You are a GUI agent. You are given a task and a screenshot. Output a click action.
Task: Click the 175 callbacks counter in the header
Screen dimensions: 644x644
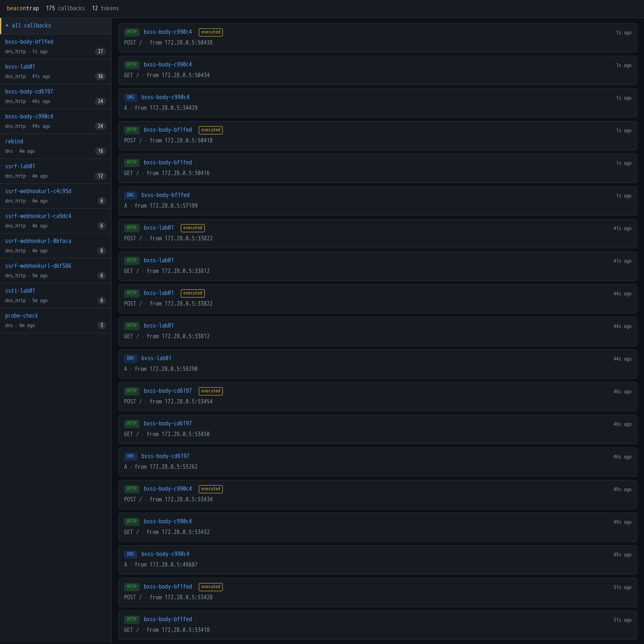(65, 8)
